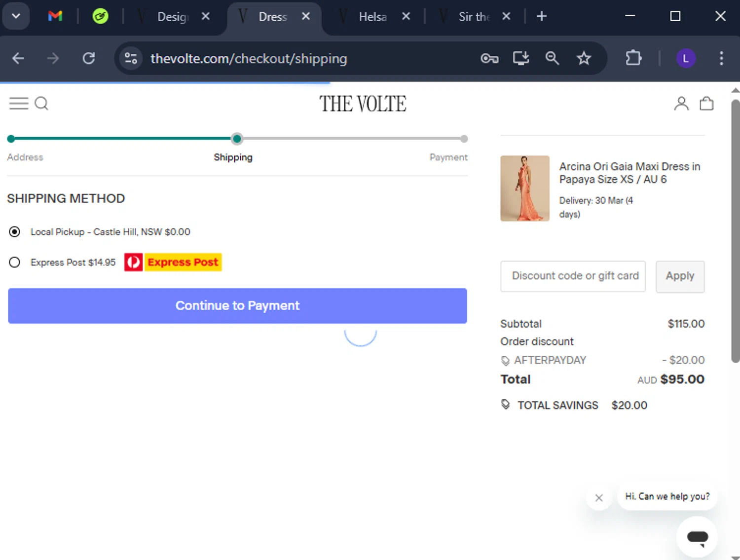740x560 pixels.
Task: Click the TOTAL SAVINGS tag icon
Action: click(x=506, y=405)
